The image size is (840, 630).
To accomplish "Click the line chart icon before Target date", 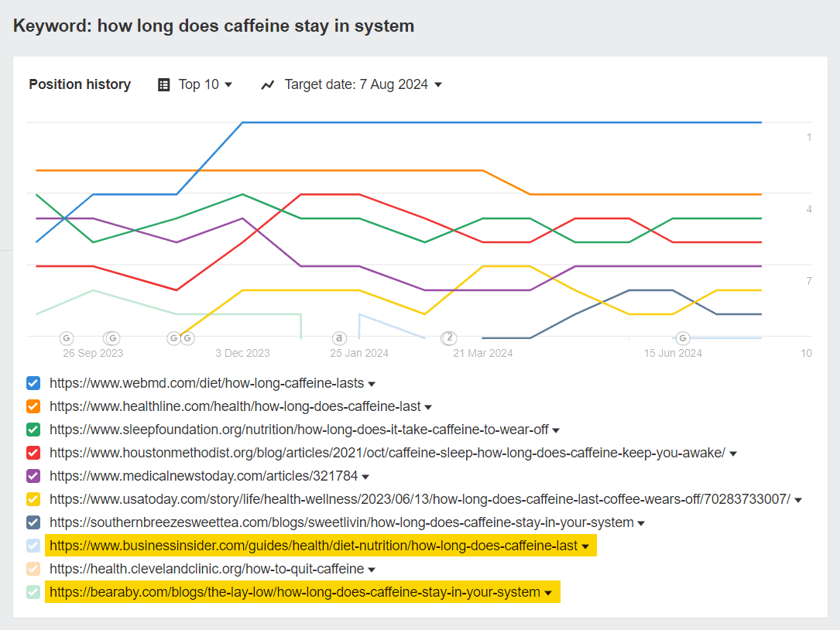I will [x=267, y=84].
